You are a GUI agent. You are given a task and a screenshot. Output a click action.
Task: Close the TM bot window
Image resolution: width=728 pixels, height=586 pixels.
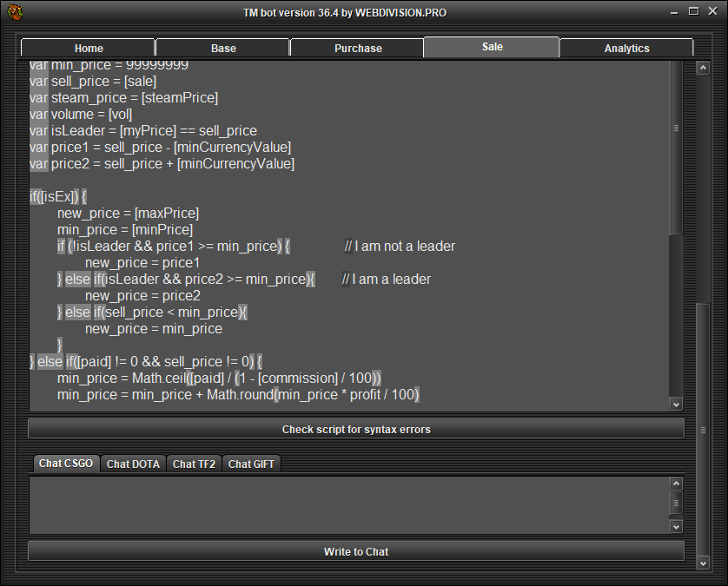pyautogui.click(x=712, y=12)
